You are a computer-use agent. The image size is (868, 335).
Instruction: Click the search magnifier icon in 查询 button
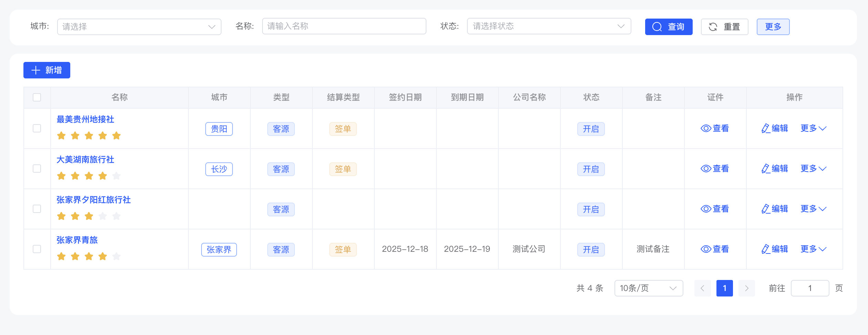(x=657, y=27)
